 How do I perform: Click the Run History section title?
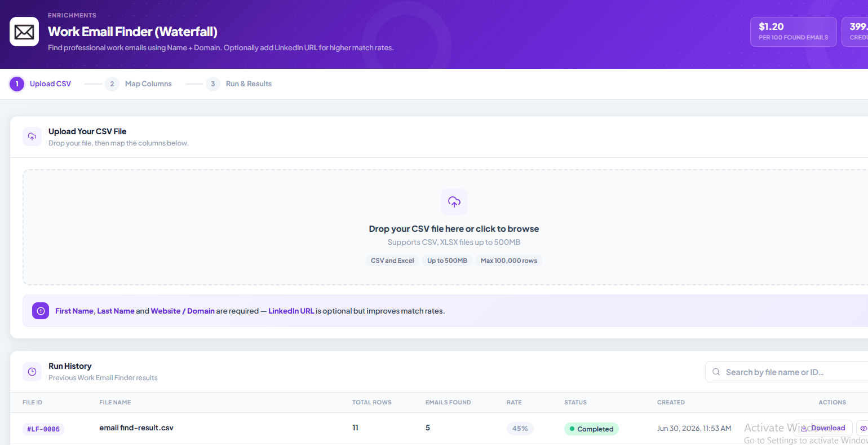tap(70, 366)
